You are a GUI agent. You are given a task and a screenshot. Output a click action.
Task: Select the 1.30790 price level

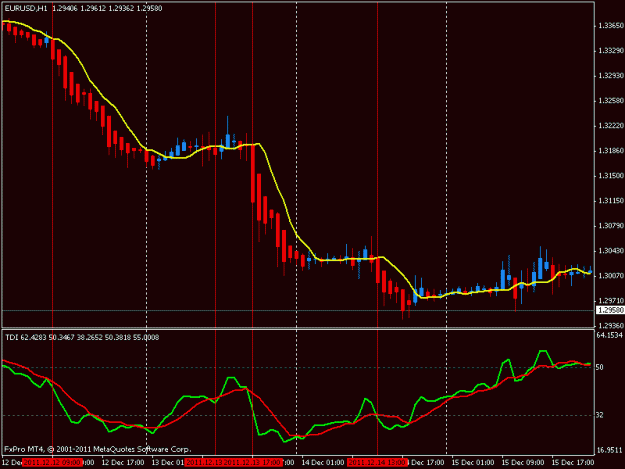(611, 226)
